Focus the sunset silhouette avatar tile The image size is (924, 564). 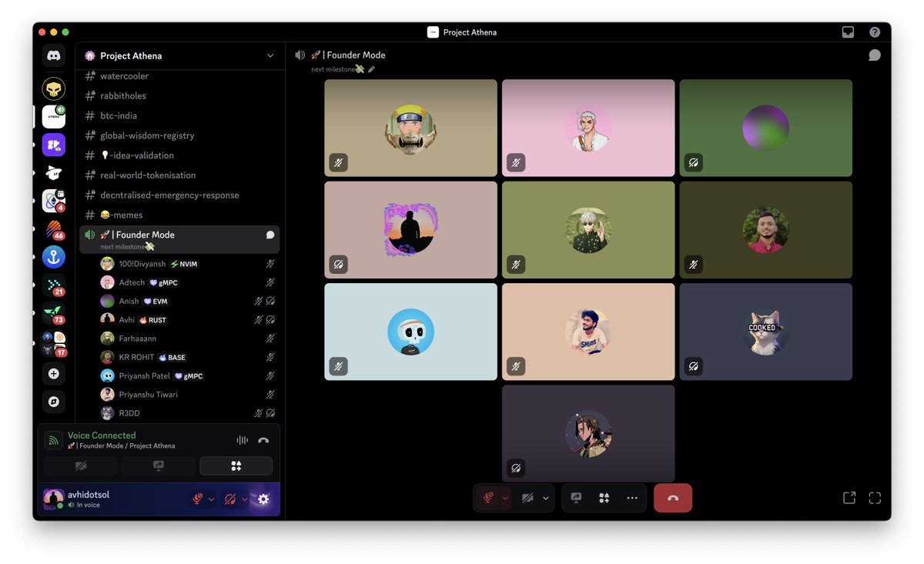tap(410, 229)
